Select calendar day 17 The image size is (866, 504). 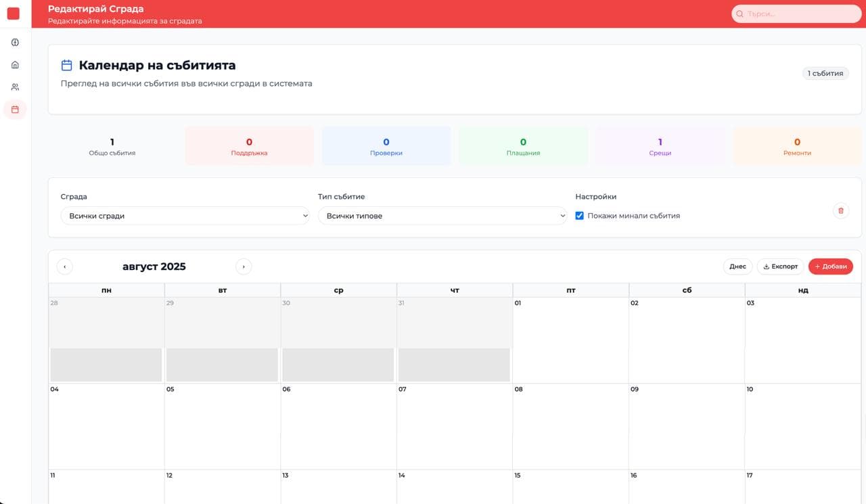click(803, 487)
